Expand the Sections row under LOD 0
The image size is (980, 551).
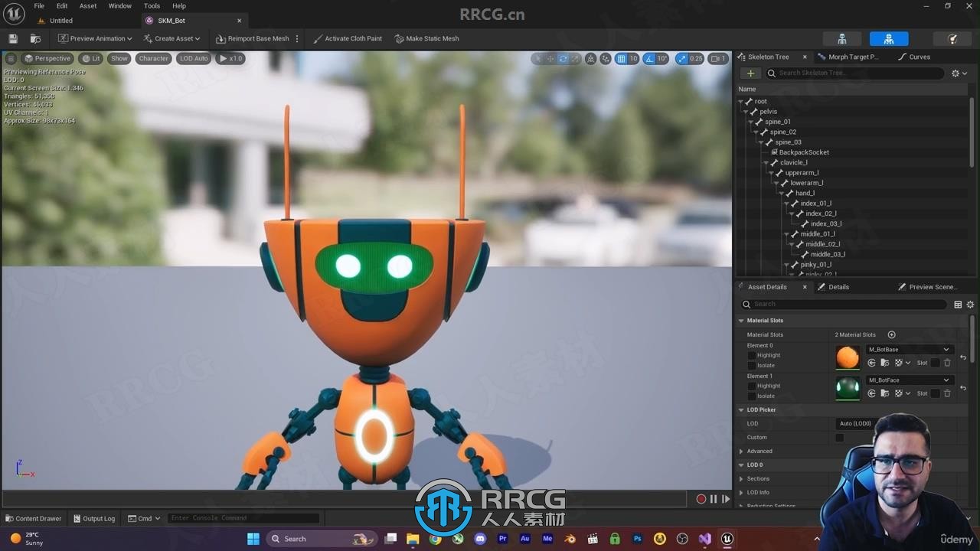click(741, 479)
